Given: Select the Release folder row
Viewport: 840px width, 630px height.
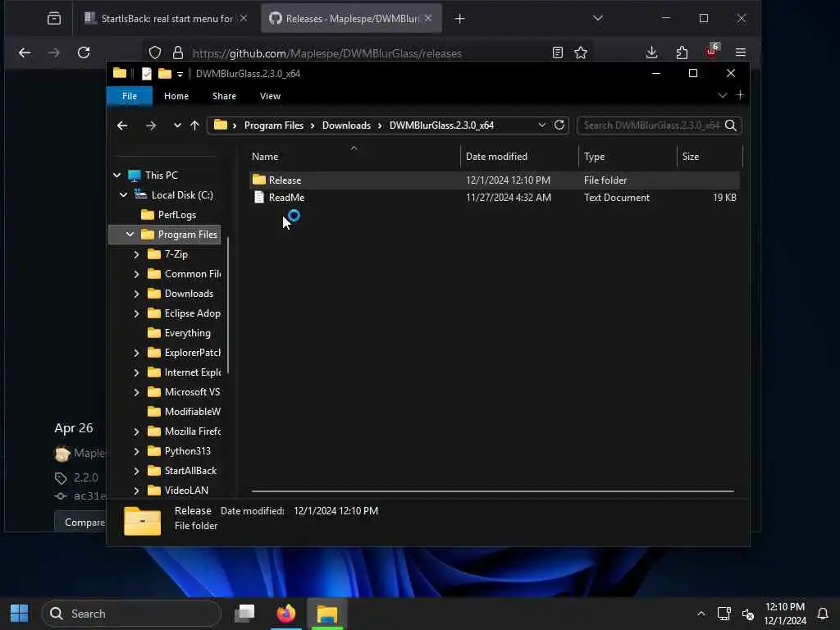Looking at the screenshot, I should point(495,180).
